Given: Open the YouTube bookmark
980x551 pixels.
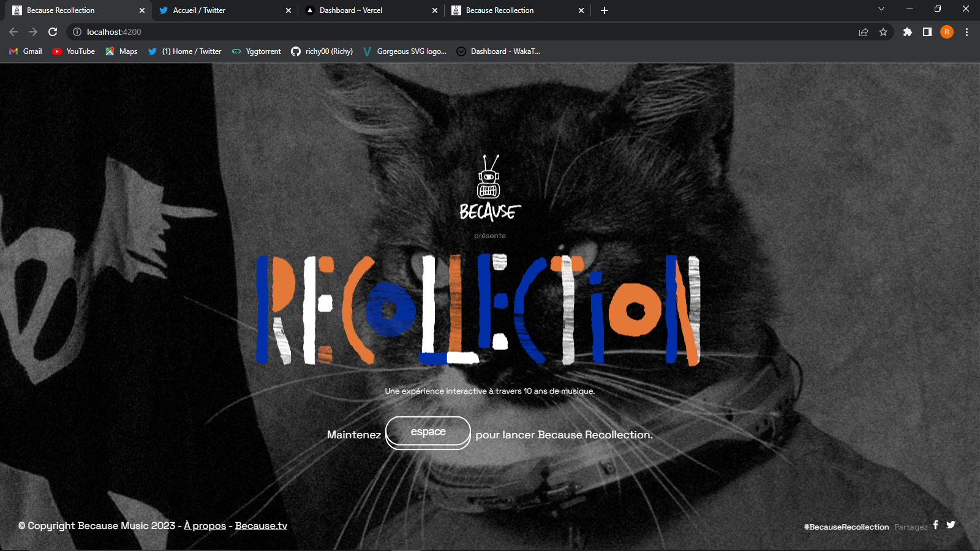Looking at the screenshot, I should (73, 51).
